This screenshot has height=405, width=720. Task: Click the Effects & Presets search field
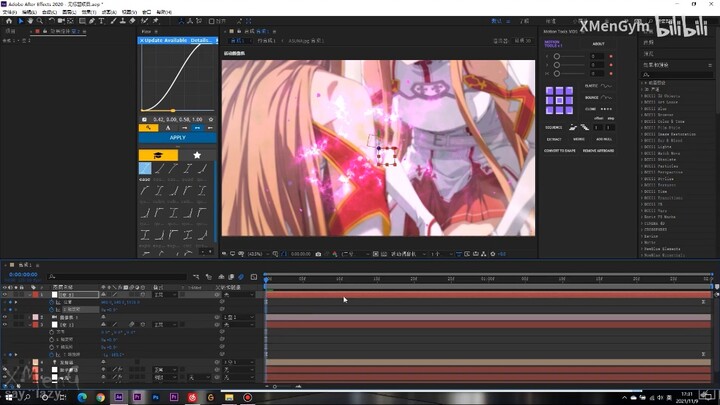(x=677, y=74)
